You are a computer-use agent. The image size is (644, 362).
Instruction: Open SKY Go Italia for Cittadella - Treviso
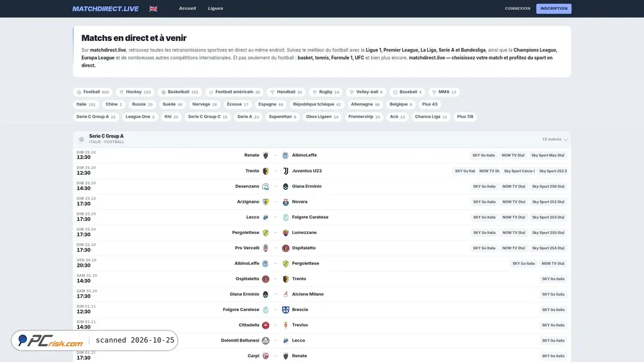[553, 325]
